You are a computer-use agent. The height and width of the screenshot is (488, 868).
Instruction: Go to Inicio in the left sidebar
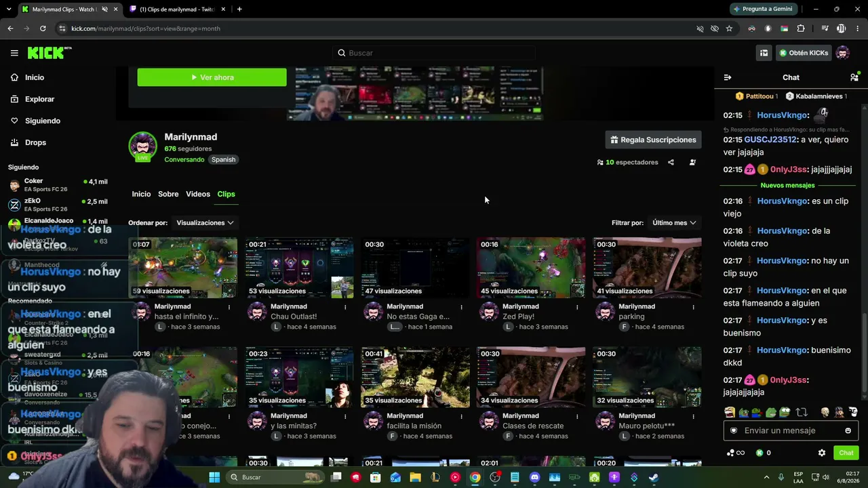click(34, 77)
